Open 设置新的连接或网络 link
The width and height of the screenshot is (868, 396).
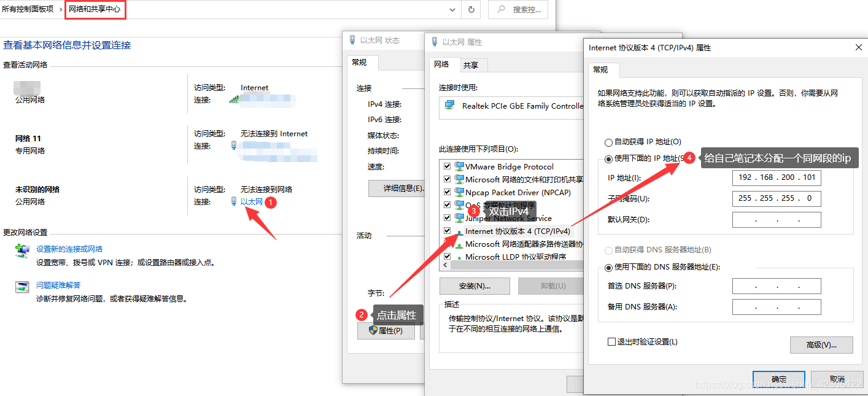[x=69, y=249]
